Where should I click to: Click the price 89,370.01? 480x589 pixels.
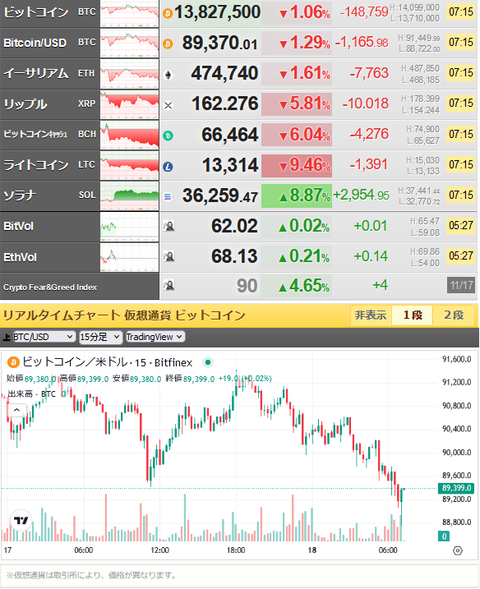pyautogui.click(x=220, y=43)
